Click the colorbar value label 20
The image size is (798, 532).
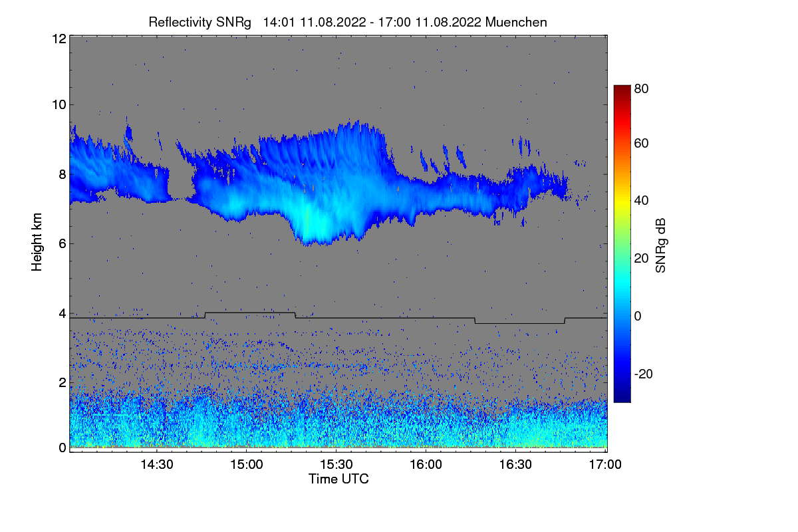coord(642,258)
